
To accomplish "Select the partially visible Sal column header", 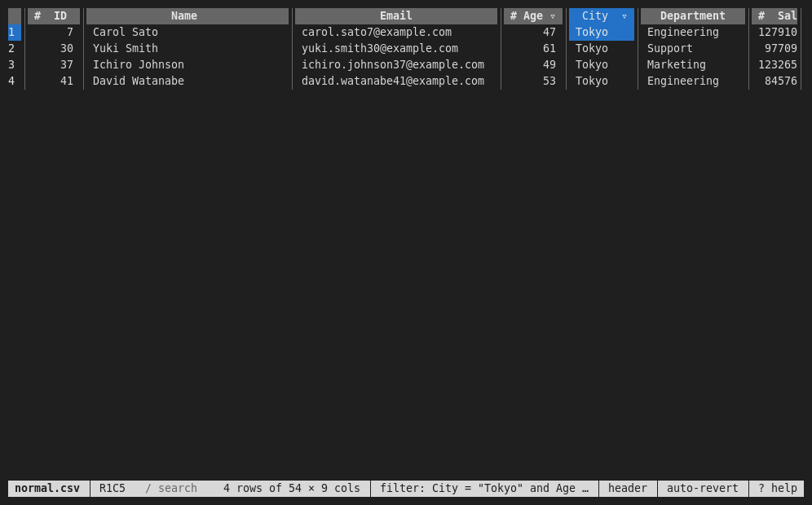I will click(x=774, y=16).
